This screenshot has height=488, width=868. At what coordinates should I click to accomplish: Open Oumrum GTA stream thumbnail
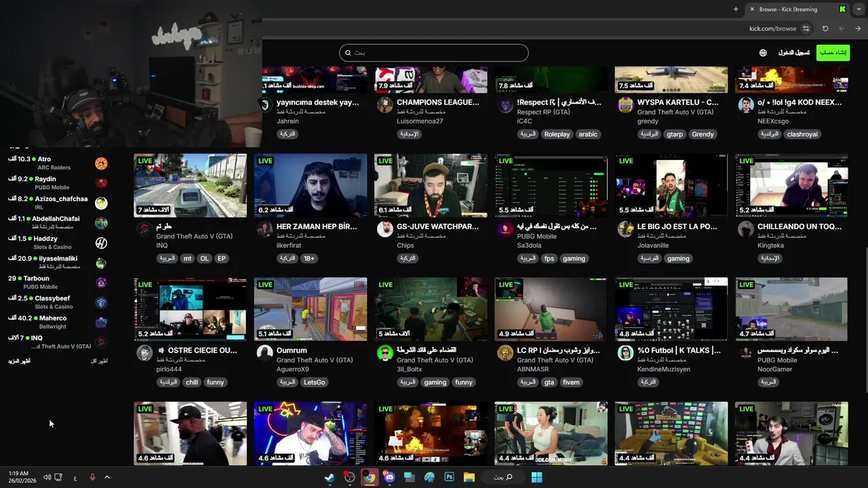[311, 309]
